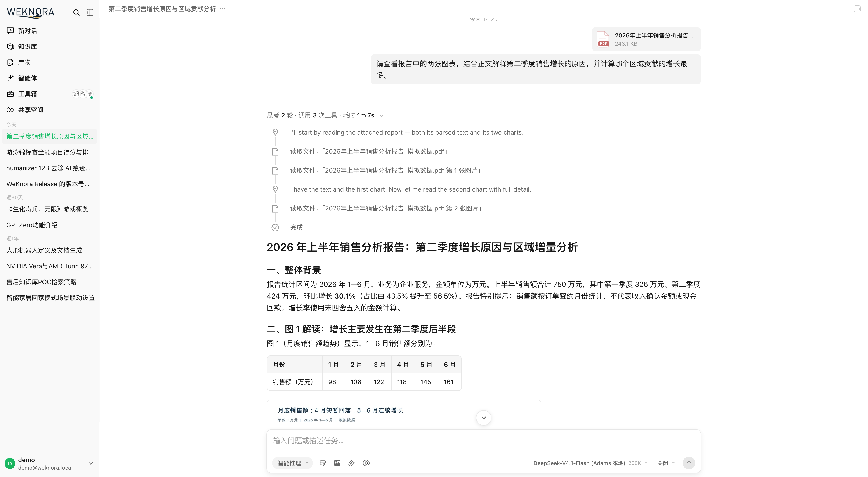
Task: Open the conversation title more options ellipsis
Action: tap(222, 9)
